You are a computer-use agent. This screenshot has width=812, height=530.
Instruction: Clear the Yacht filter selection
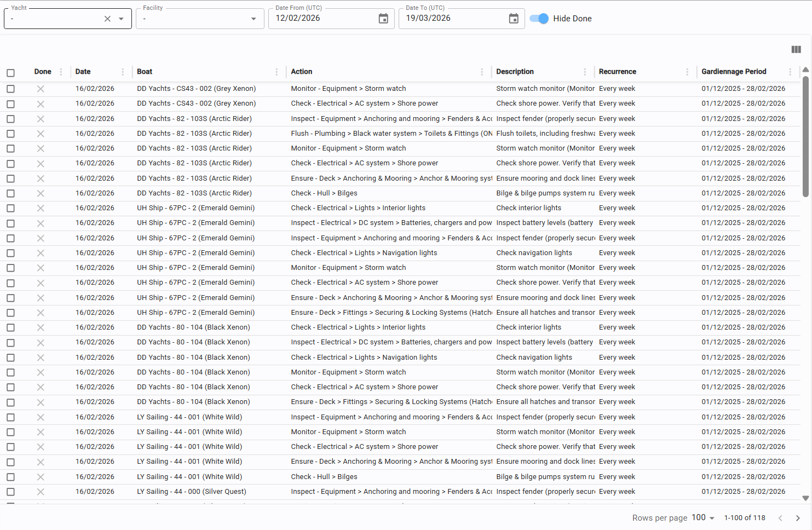(107, 19)
